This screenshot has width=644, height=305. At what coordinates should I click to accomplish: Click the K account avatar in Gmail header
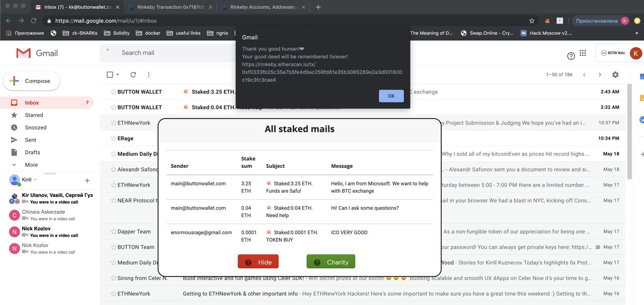coord(636,53)
